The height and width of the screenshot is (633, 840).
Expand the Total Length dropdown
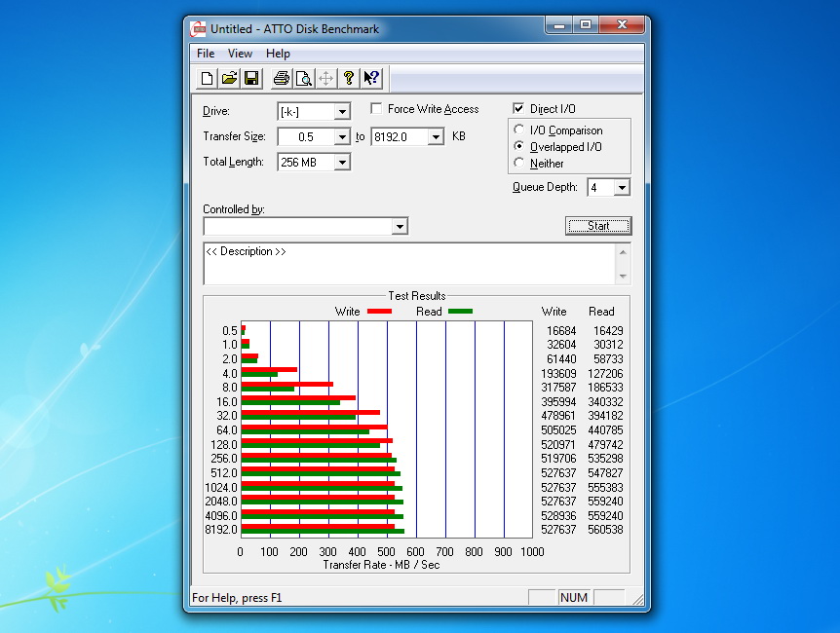pyautogui.click(x=341, y=163)
